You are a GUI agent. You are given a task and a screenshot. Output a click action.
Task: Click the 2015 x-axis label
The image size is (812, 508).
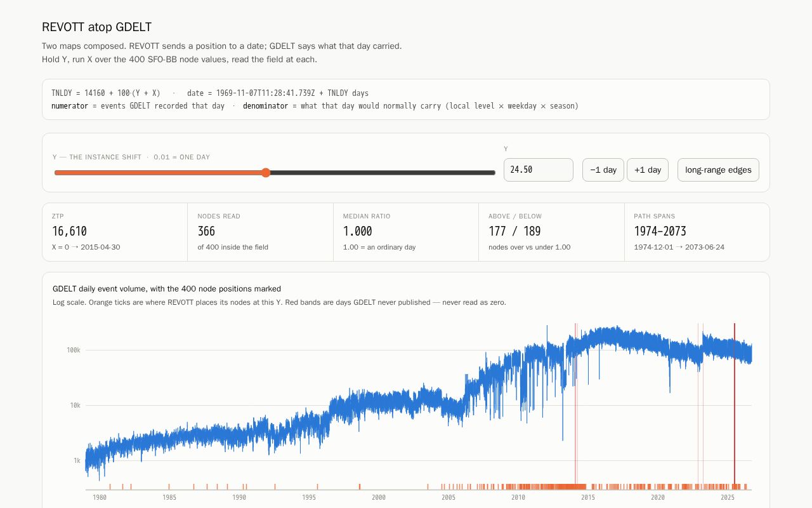click(588, 498)
